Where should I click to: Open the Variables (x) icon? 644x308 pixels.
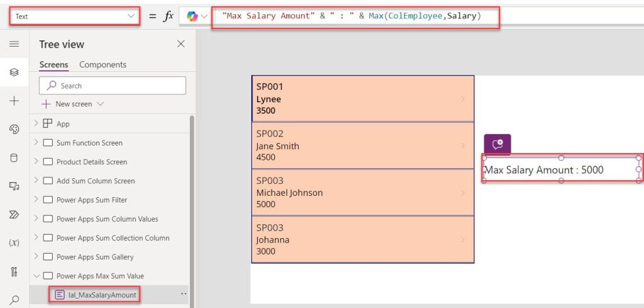[x=14, y=243]
